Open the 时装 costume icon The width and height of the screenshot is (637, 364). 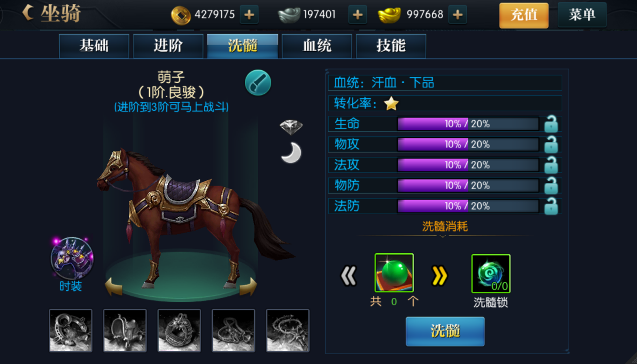72,259
